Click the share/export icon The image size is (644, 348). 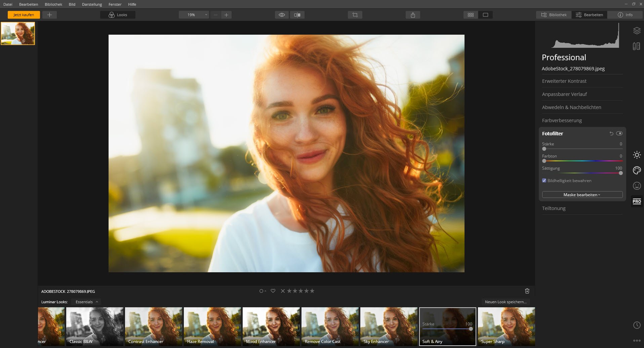[x=413, y=15]
